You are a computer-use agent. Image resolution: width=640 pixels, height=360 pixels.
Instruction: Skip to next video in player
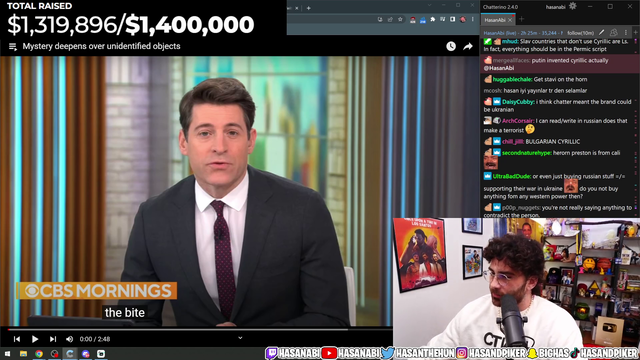(x=53, y=339)
